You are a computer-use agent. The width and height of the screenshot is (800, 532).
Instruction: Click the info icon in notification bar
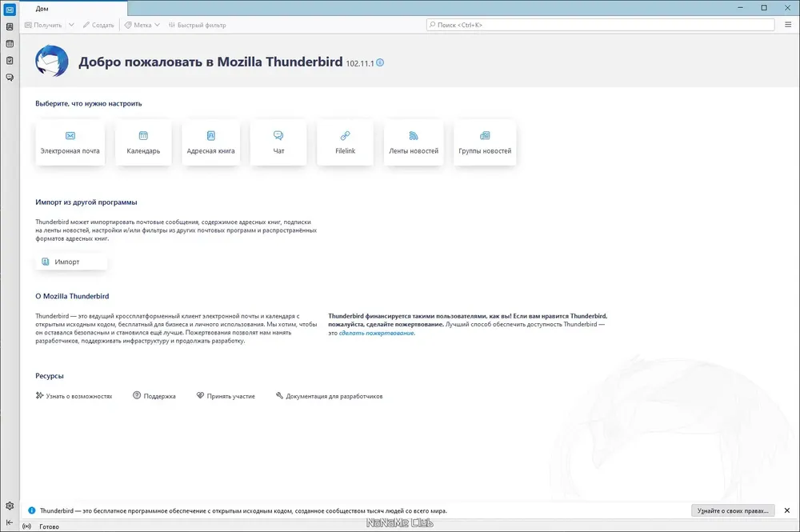32,510
